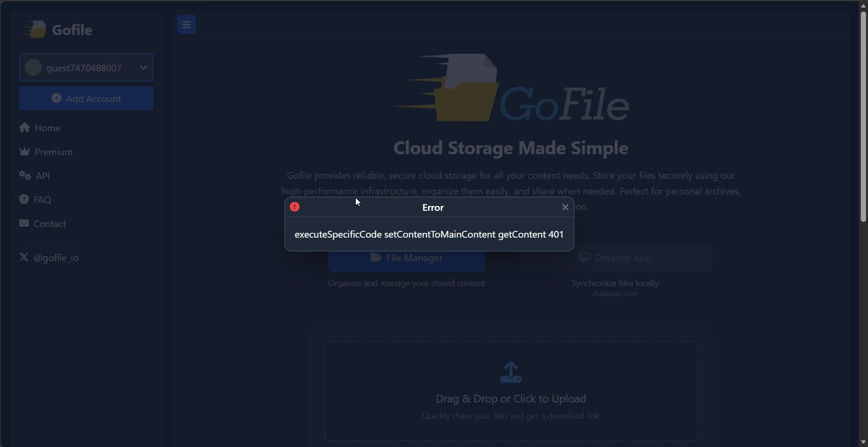Click the page vertical scrollbar thumb
The image size is (868, 447).
point(863,116)
